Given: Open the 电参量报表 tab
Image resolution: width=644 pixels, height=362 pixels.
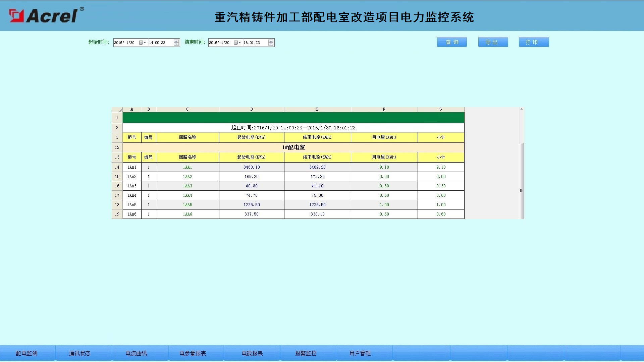Looking at the screenshot, I should click(x=193, y=353).
